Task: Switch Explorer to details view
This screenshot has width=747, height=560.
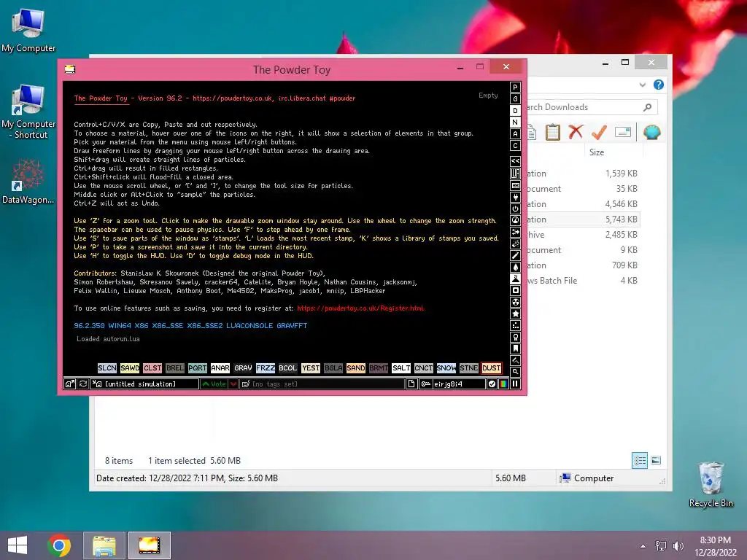Action: (x=640, y=460)
